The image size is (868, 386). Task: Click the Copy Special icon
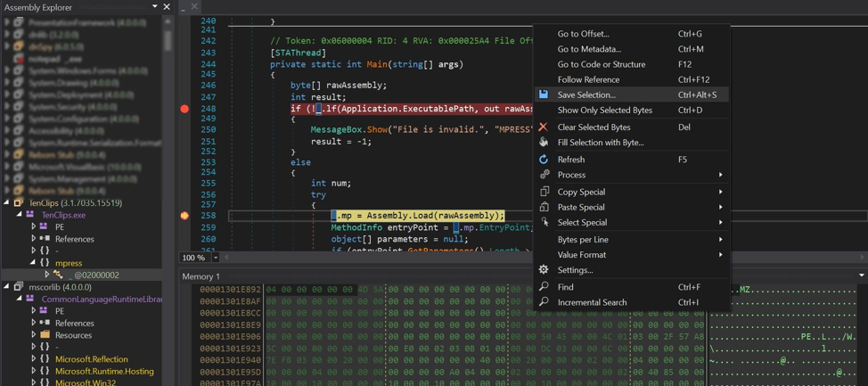click(x=544, y=192)
